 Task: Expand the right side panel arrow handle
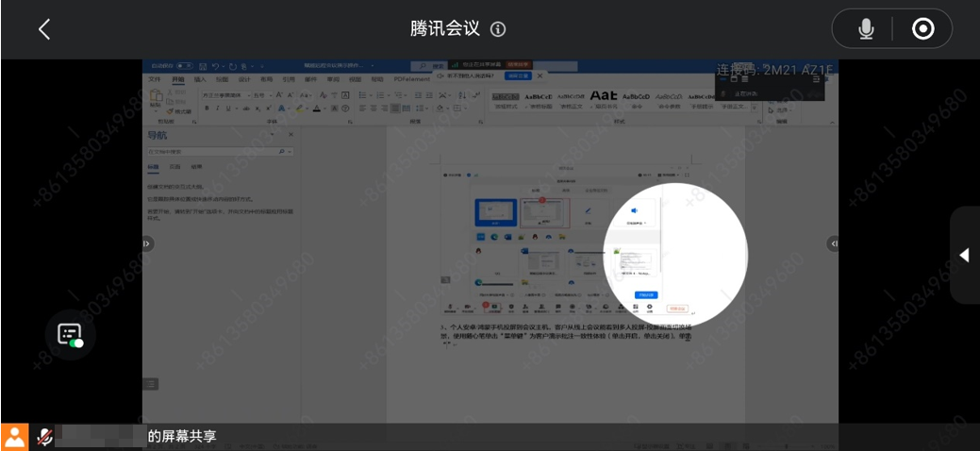tap(964, 255)
